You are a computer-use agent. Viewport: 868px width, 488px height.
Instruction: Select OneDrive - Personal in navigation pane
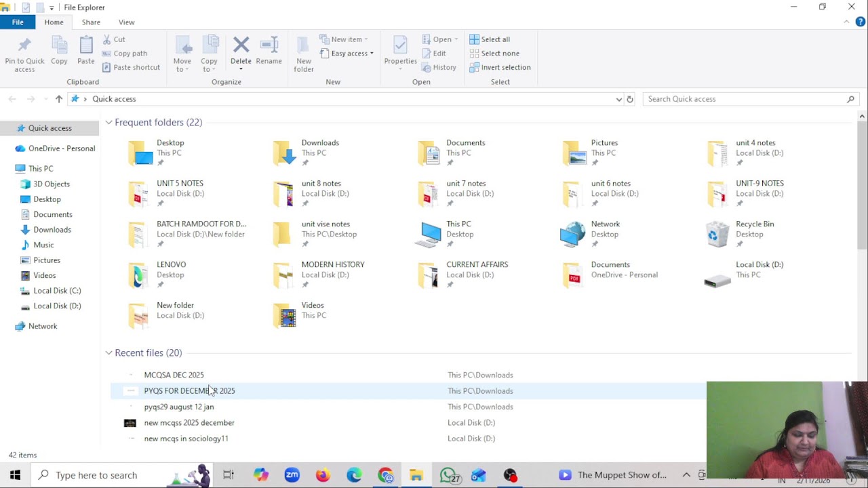[x=62, y=148]
